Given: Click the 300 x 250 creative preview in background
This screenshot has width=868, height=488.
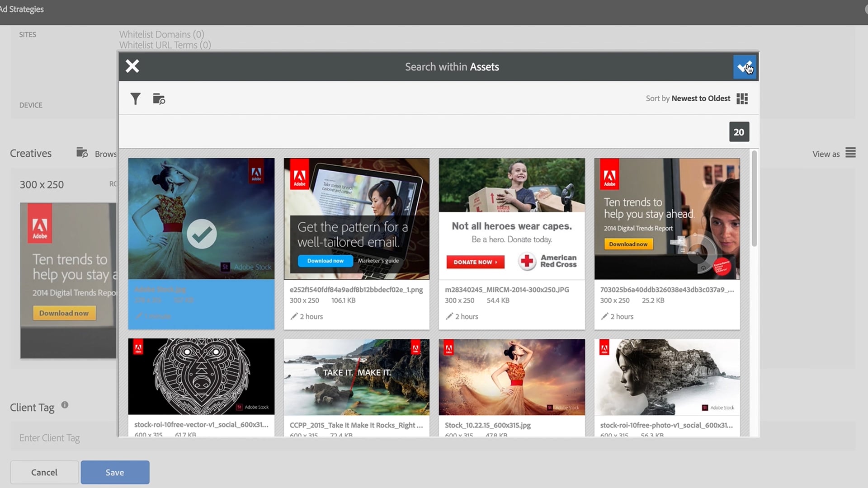Looking at the screenshot, I should (68, 280).
